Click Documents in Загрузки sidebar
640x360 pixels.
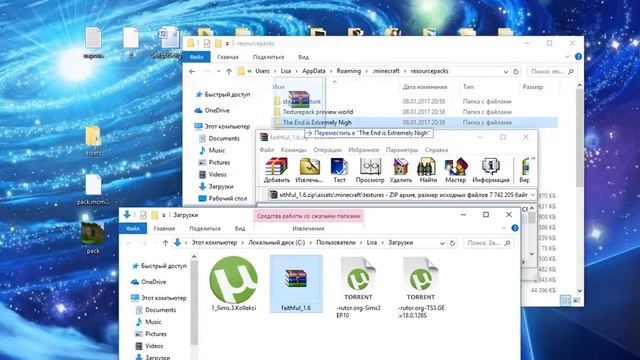[x=156, y=310]
